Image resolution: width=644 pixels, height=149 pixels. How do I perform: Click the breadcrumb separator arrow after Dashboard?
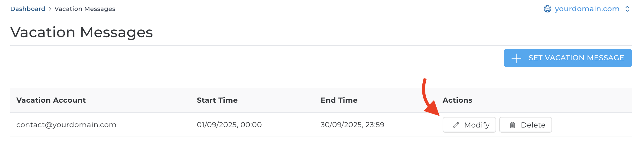(50, 9)
